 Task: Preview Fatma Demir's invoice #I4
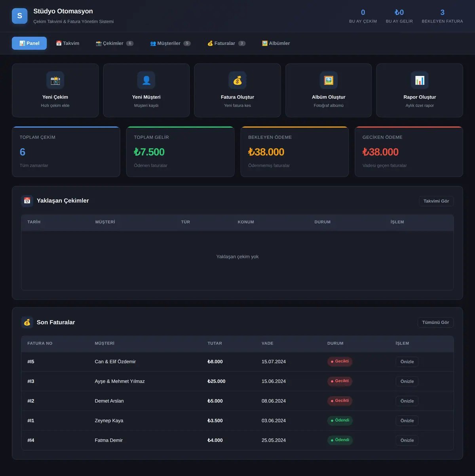pos(407,440)
